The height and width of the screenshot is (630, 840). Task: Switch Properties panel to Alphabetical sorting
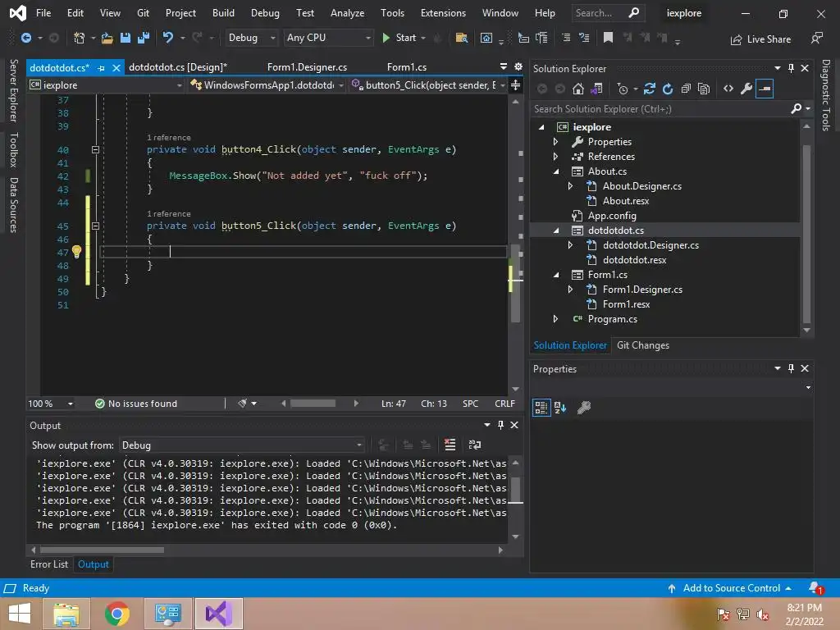tap(560, 408)
